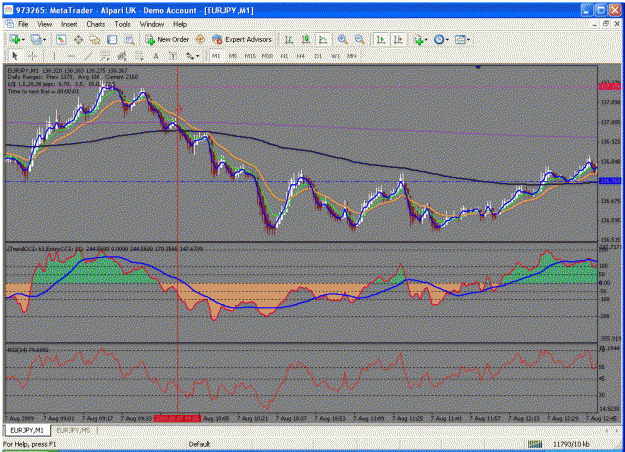
Task: Open the Window menu
Action: coord(152,24)
